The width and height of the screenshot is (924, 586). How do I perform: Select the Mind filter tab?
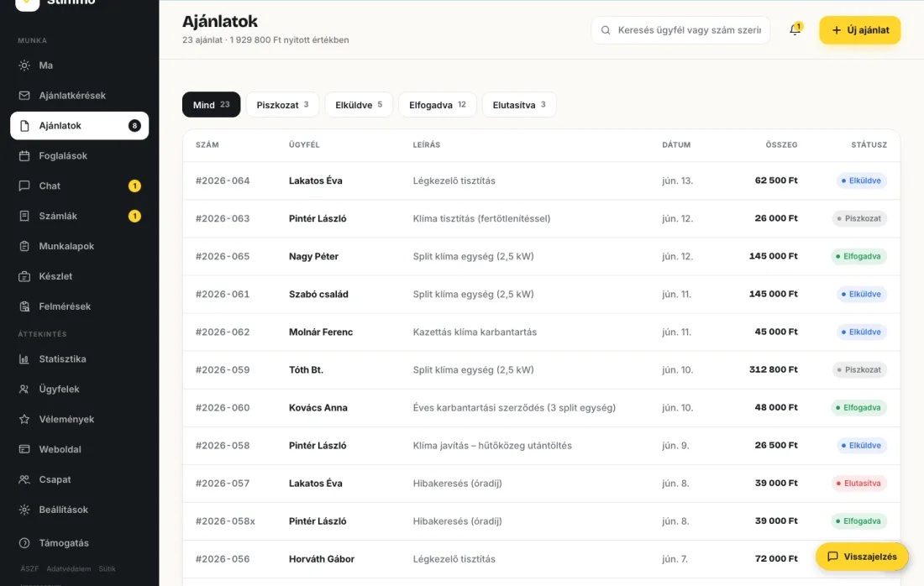pos(211,105)
